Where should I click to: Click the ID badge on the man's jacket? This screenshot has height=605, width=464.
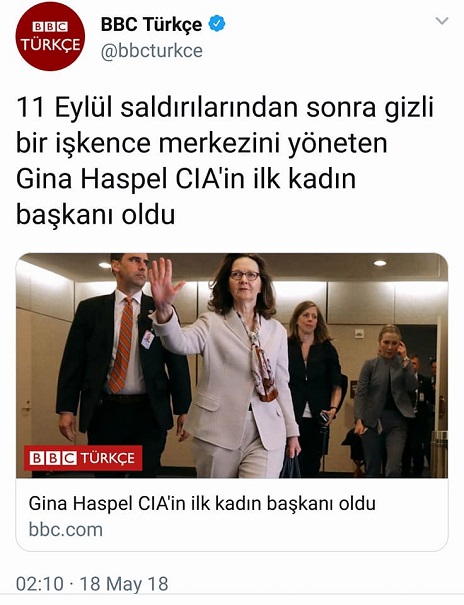(x=147, y=340)
